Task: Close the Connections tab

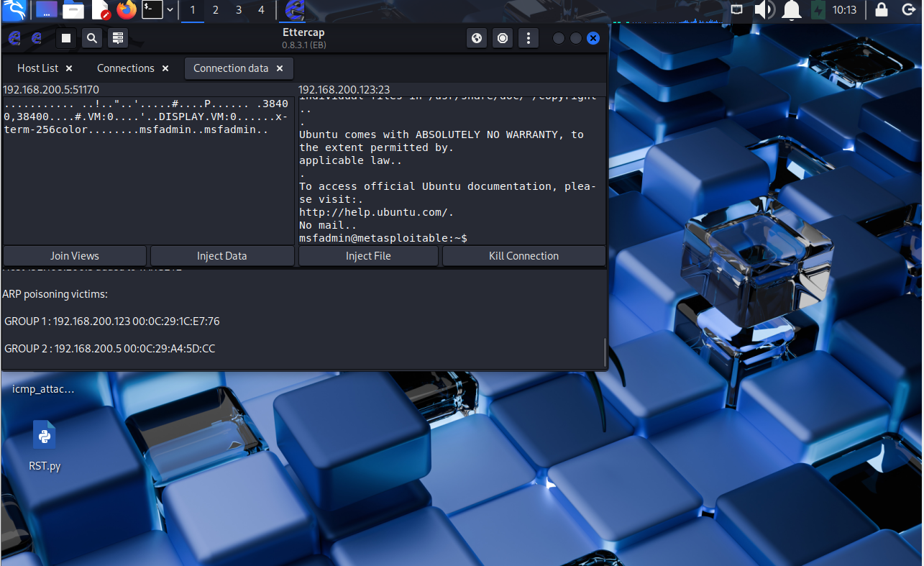Action: coord(165,68)
